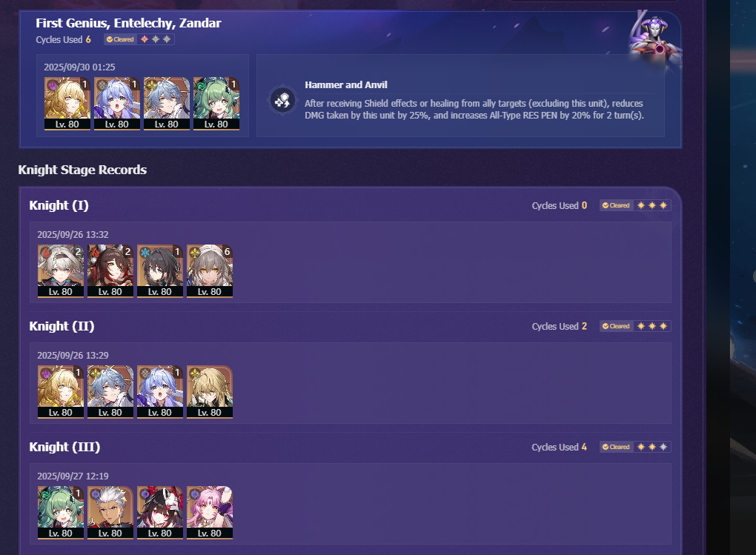Viewport: 756px width, 555px height.
Task: Click the First Genius, Entelechy, Zandar title
Action: tap(128, 23)
